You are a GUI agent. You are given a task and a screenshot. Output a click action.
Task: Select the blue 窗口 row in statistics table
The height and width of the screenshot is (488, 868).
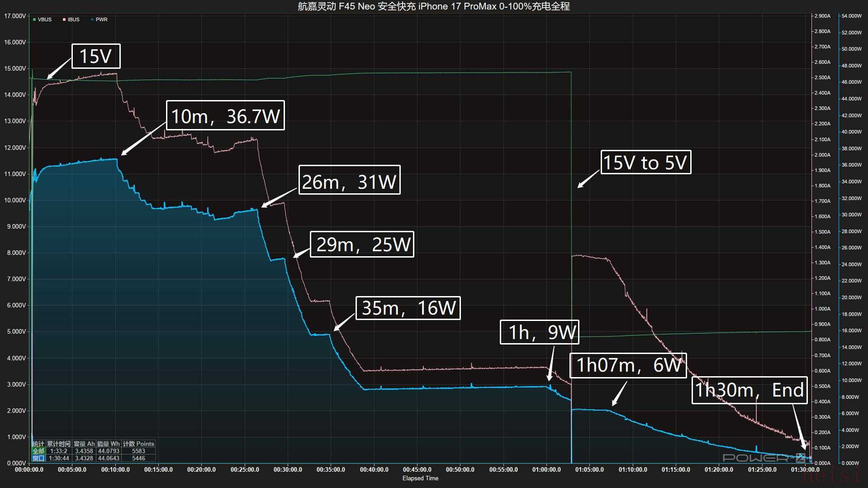(38, 458)
